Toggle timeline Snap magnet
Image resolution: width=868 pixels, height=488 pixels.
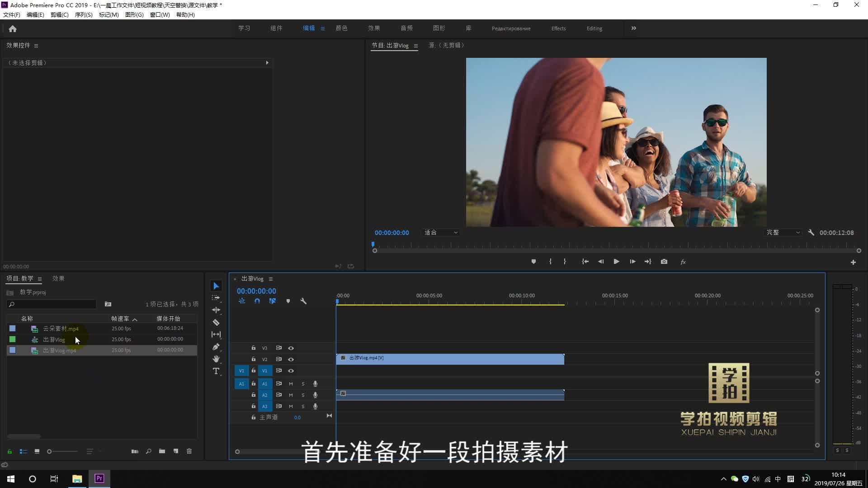[257, 301]
